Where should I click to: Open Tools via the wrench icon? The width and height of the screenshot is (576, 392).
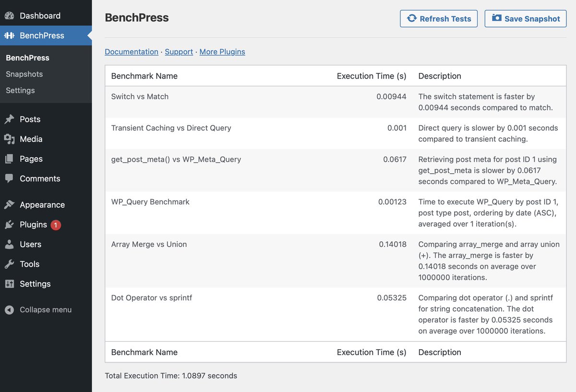coord(9,264)
